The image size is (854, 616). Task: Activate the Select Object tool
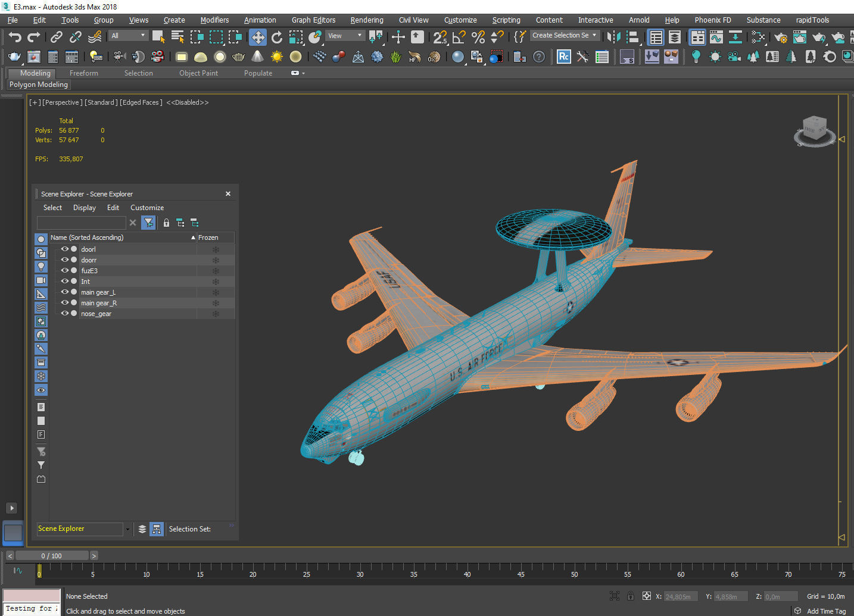158,37
